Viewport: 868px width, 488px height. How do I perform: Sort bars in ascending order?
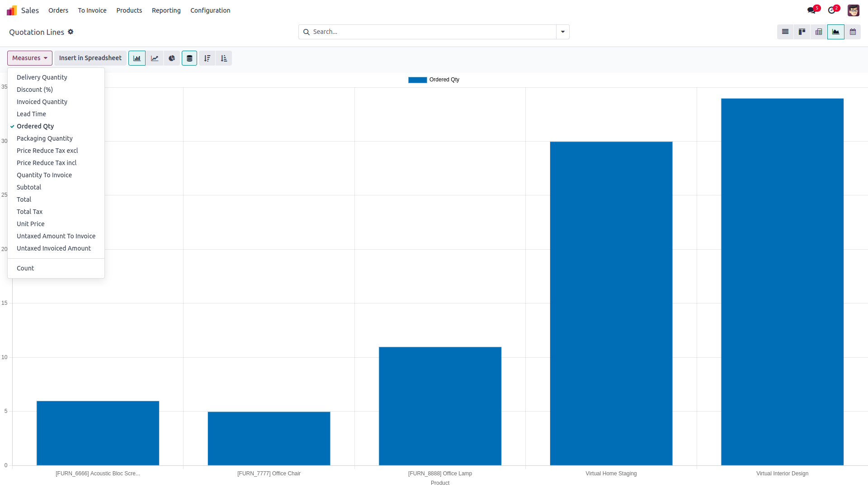coord(224,58)
